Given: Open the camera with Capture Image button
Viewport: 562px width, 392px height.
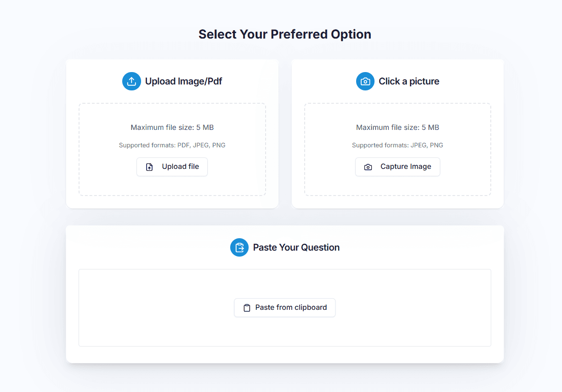Looking at the screenshot, I should [397, 167].
